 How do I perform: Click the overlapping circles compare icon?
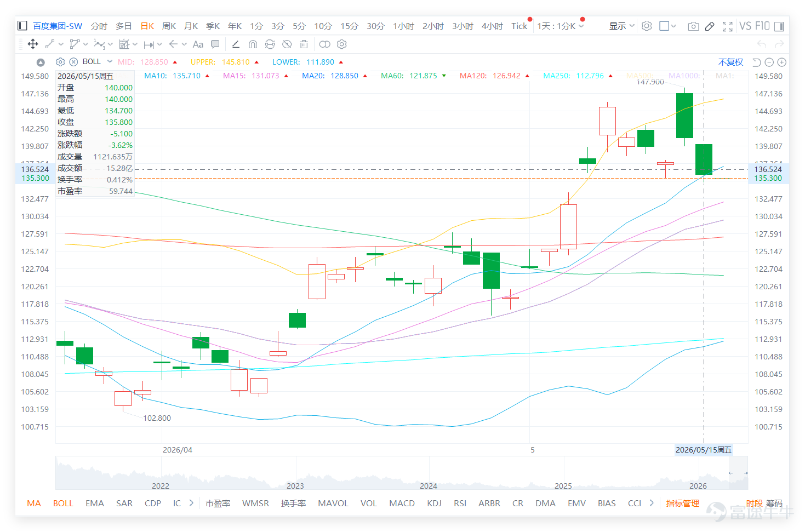coord(324,44)
